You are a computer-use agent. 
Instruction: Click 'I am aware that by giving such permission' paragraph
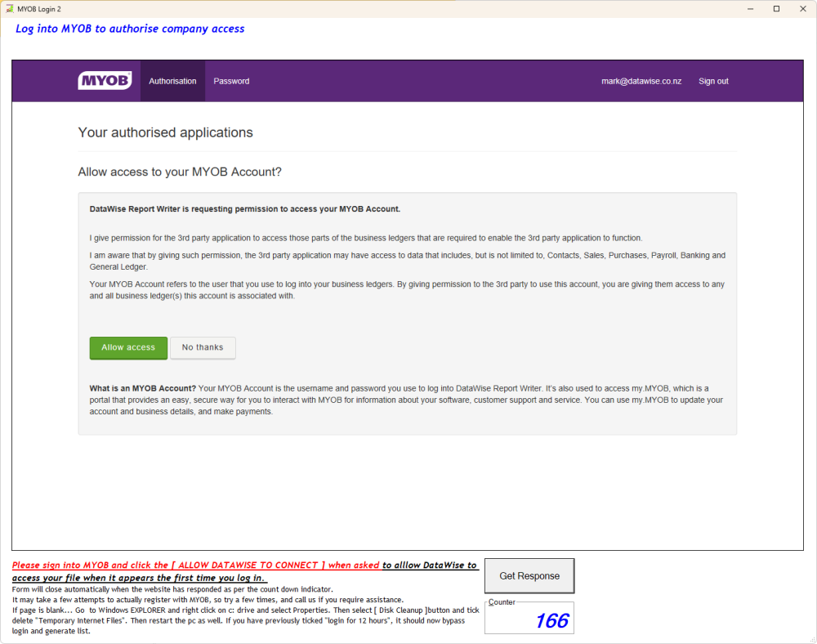(408, 261)
